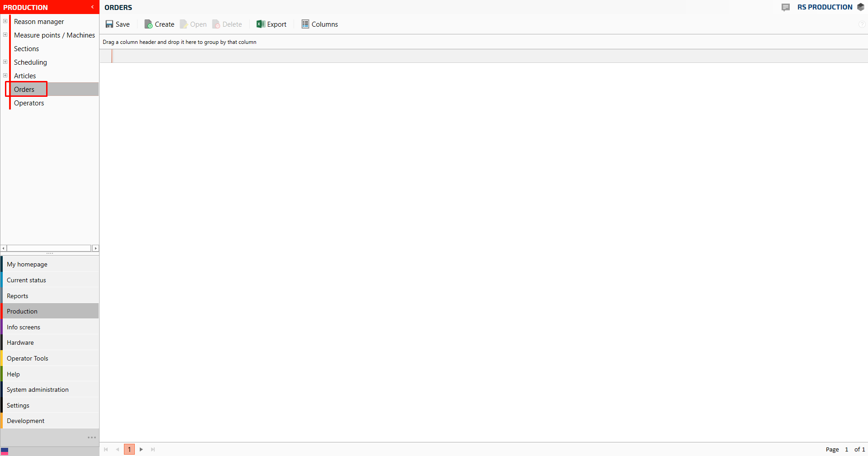Click the Save disk icon
Image resolution: width=868 pixels, height=456 pixels.
[x=109, y=24]
